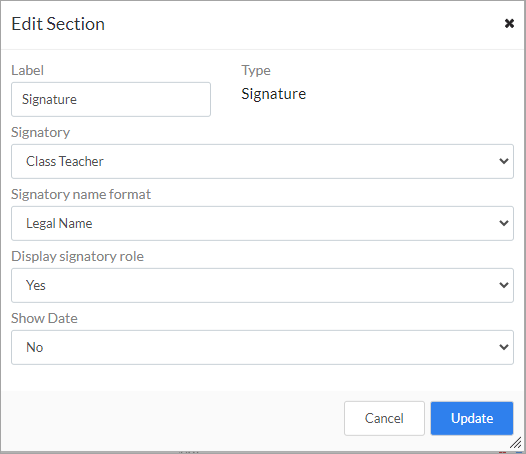Save changes with the Update button

pyautogui.click(x=472, y=418)
